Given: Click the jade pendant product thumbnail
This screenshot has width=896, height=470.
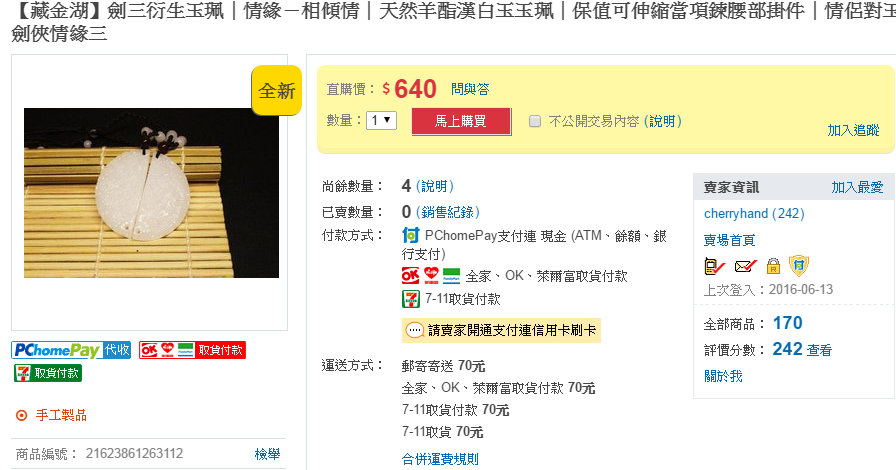Looking at the screenshot, I should coord(151,193).
